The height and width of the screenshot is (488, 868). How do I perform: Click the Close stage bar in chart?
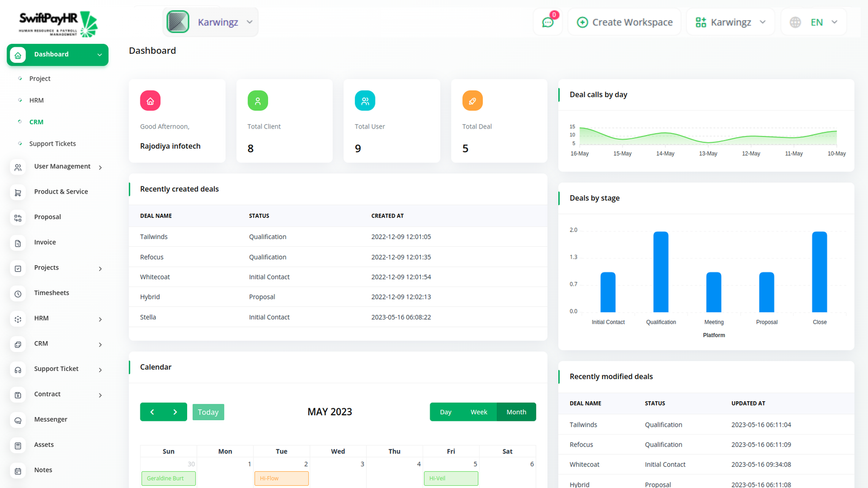point(819,272)
